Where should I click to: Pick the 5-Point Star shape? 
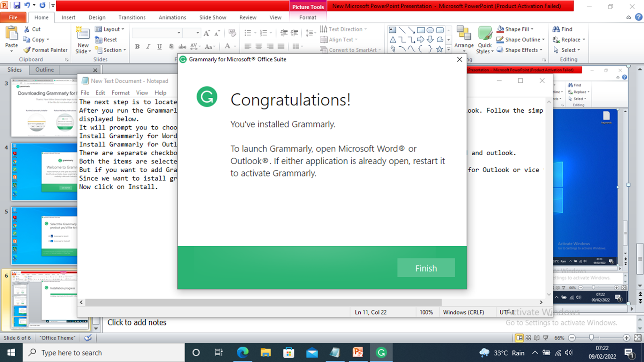[x=440, y=49]
